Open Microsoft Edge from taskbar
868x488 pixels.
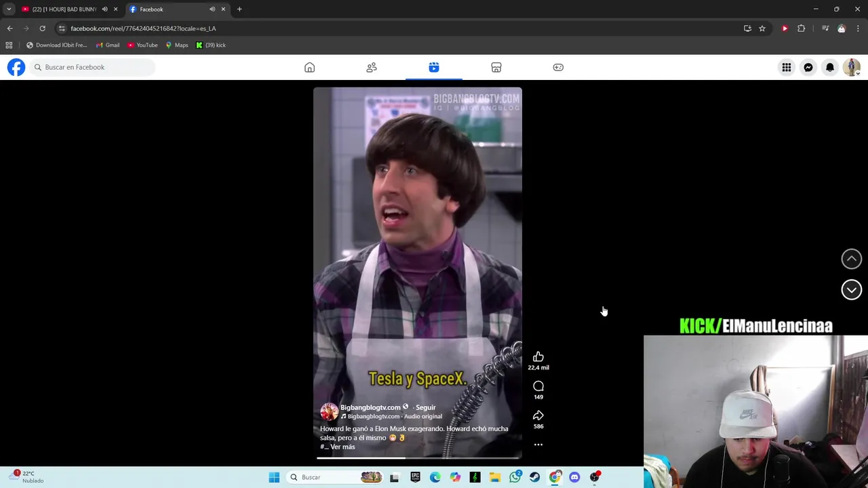point(435,477)
